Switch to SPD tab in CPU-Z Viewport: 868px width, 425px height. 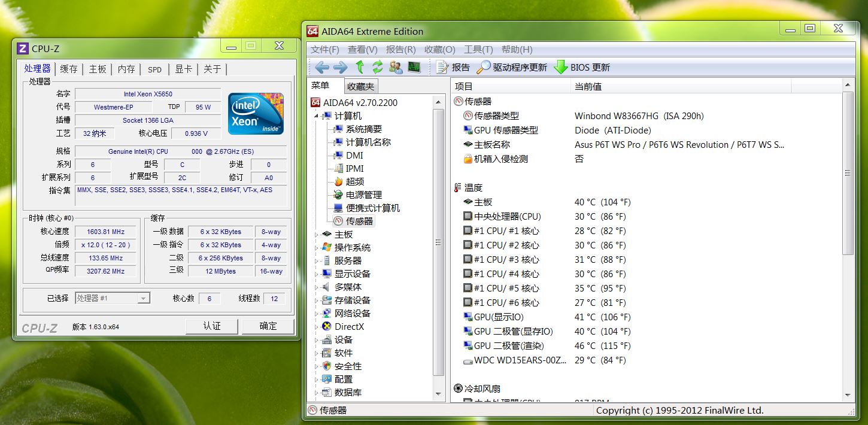[154, 69]
